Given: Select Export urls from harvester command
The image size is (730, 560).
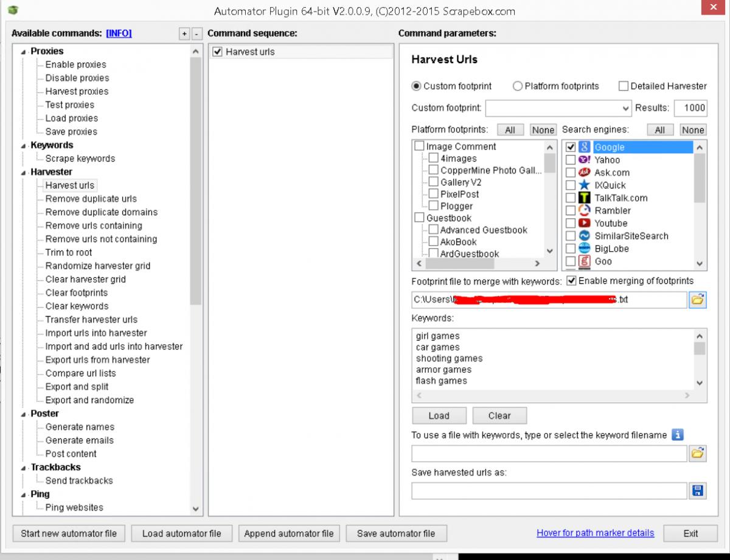Looking at the screenshot, I should (98, 360).
